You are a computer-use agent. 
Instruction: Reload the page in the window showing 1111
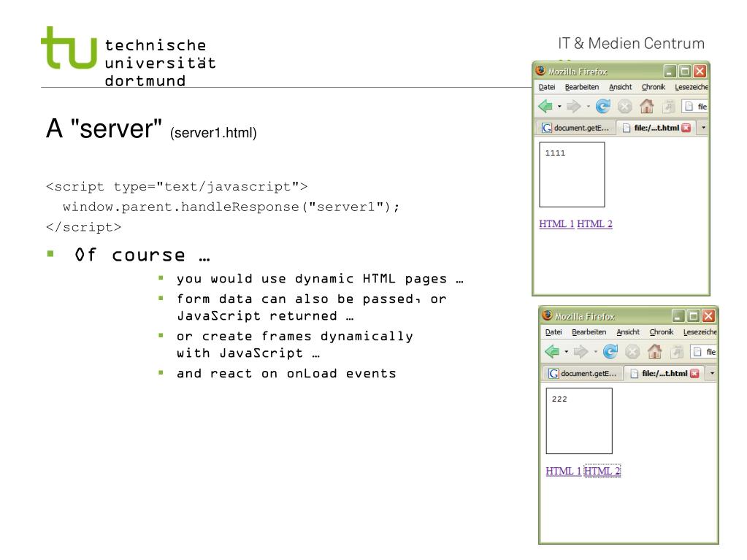coord(603,106)
